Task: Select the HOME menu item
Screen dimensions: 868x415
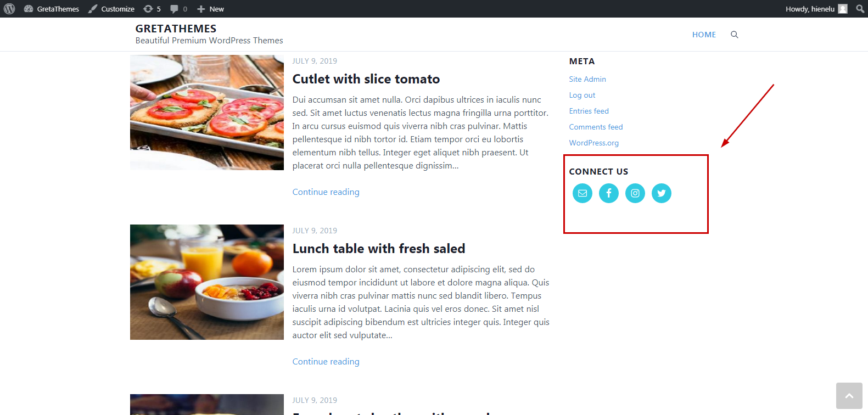Action: click(x=703, y=34)
